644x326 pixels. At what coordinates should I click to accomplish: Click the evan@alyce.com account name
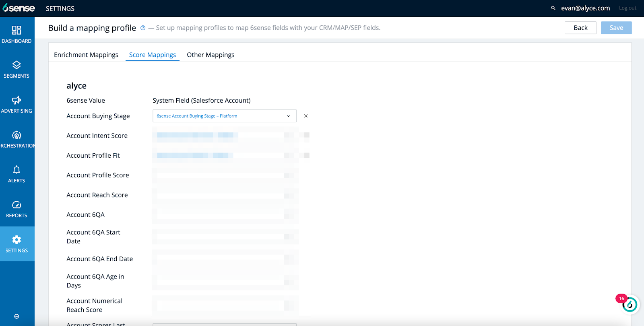pyautogui.click(x=585, y=8)
